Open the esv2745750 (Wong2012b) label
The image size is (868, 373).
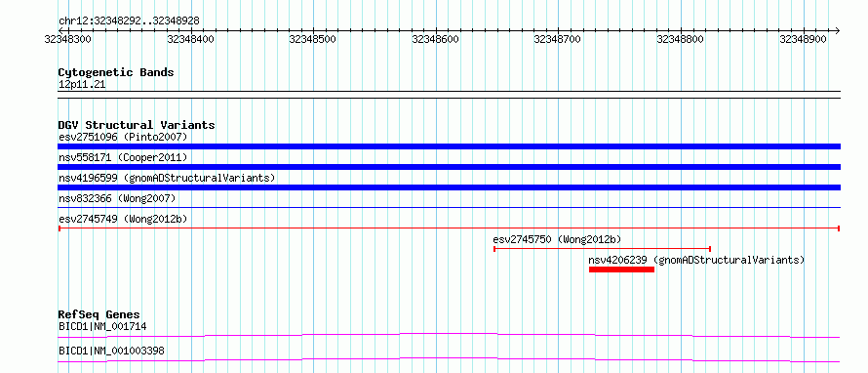click(x=558, y=239)
